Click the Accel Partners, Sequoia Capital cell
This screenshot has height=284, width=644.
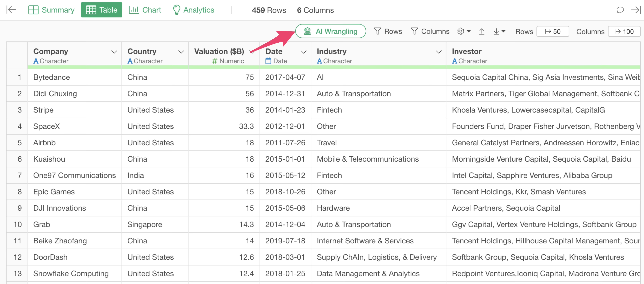click(543, 208)
